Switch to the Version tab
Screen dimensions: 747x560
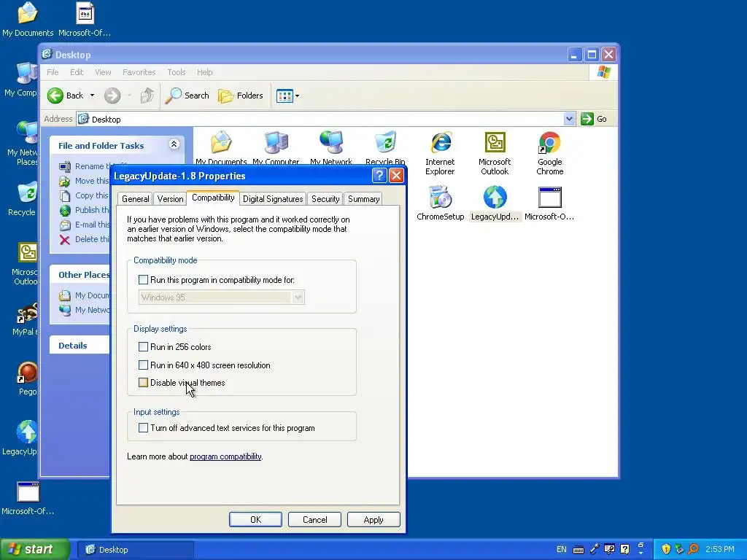(x=170, y=199)
